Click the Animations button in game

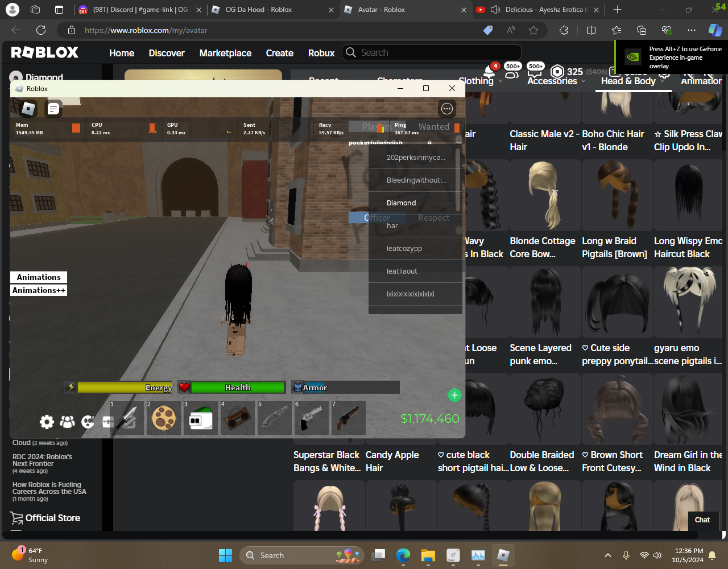click(x=39, y=277)
